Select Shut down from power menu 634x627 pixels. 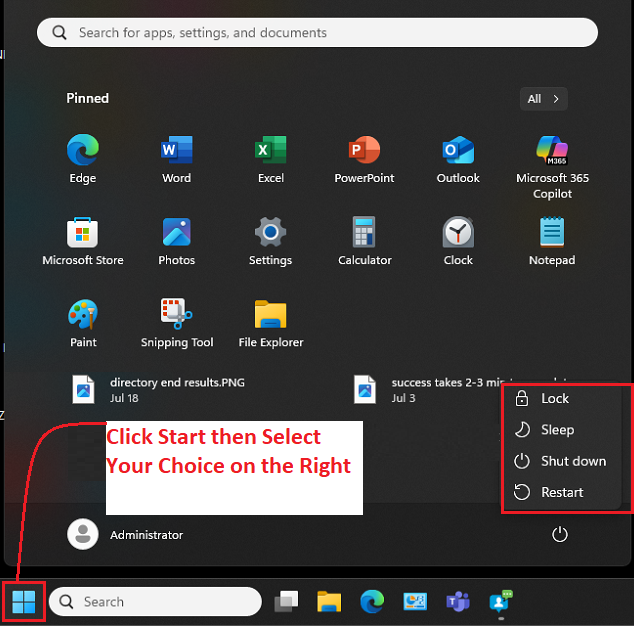click(x=573, y=461)
